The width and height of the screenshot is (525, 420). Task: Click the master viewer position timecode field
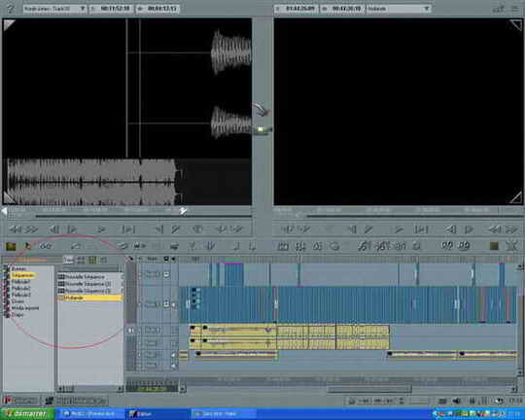296,9
